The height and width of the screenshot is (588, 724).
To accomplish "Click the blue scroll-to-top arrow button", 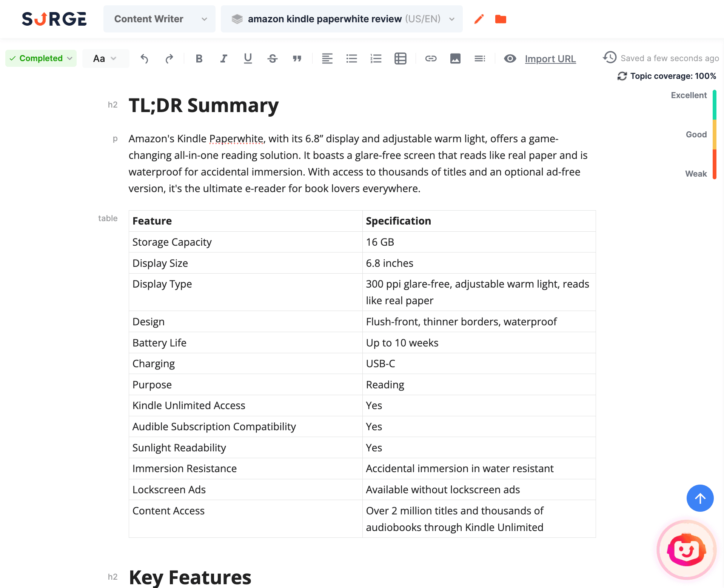I will point(700,498).
